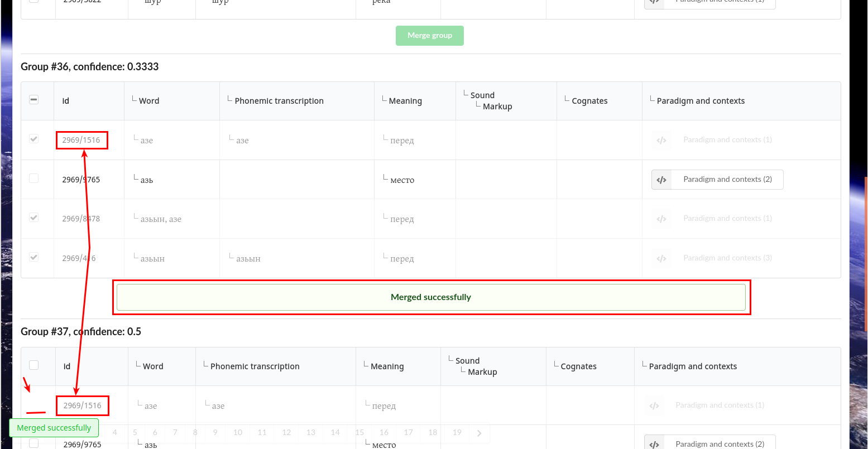Click the Merge group button
Viewport: 868px width, 449px height.
[430, 35]
